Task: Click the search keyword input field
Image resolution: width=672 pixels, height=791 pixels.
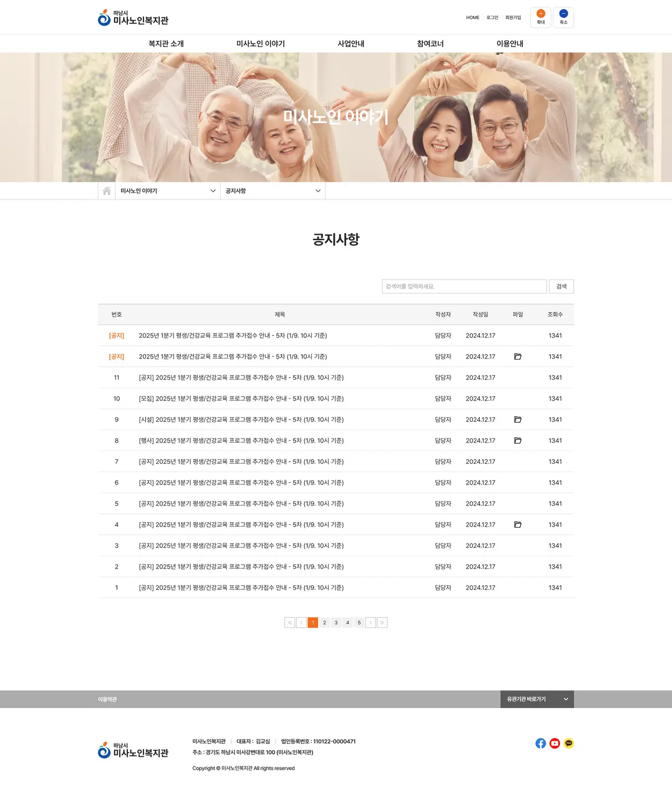Action: point(464,286)
